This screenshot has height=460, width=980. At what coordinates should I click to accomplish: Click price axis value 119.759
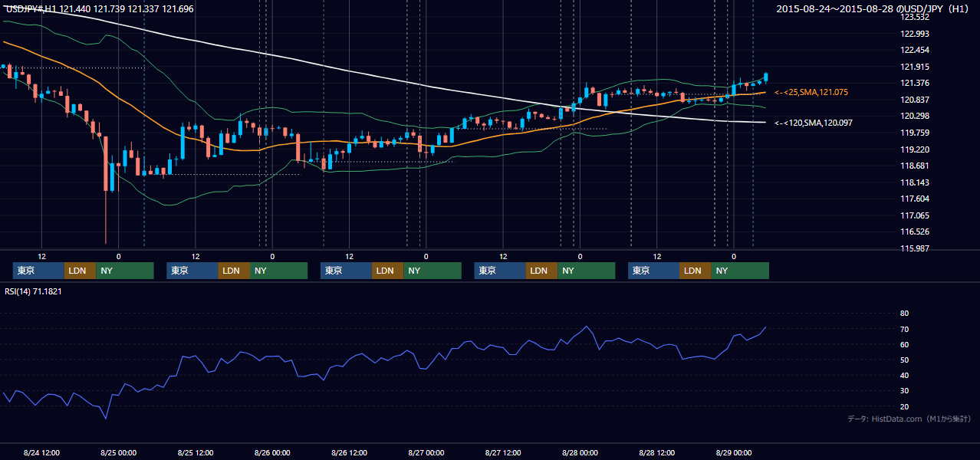click(915, 133)
